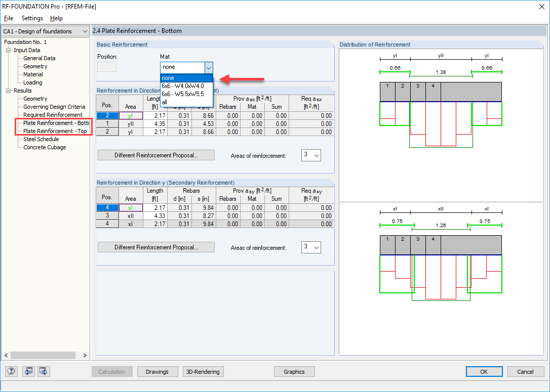The image size is (550, 392).
Task: Click Different Reinforcement Proposal for direction x
Action: tap(156, 155)
